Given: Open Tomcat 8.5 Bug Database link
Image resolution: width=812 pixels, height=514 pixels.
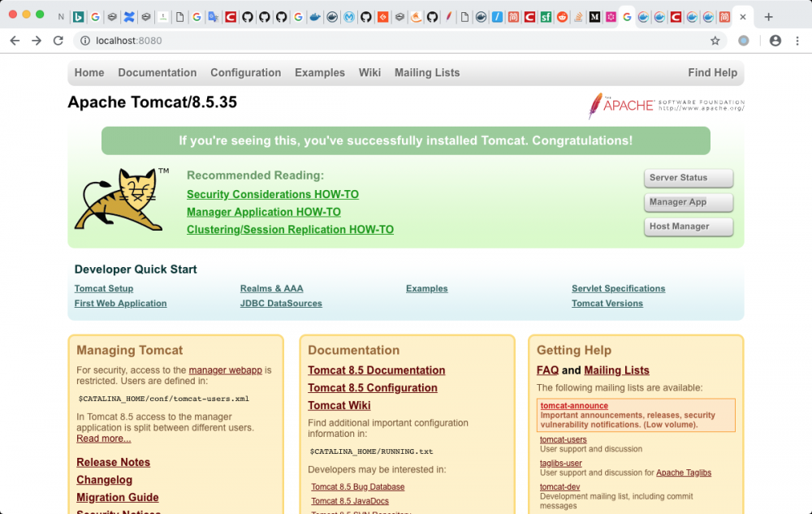Looking at the screenshot, I should [358, 486].
